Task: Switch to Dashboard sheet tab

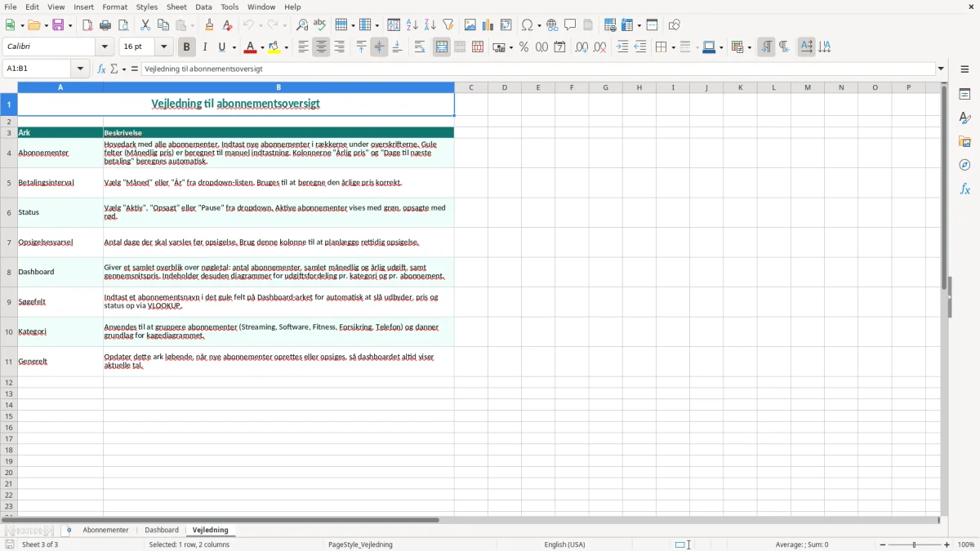Action: (x=162, y=531)
